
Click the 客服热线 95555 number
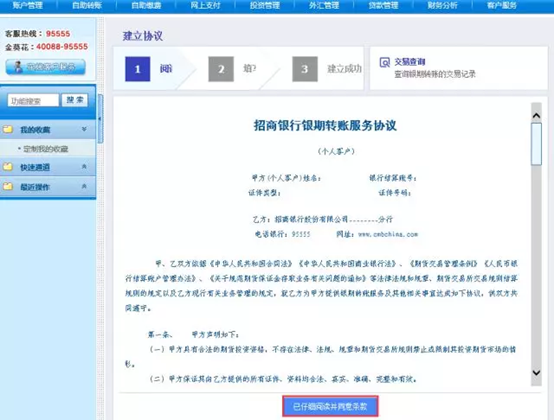(58, 34)
